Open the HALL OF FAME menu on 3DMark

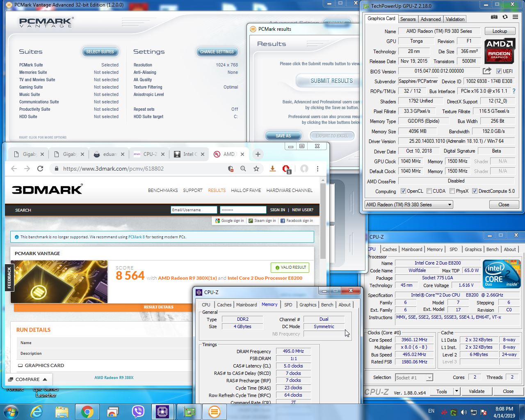point(246,190)
